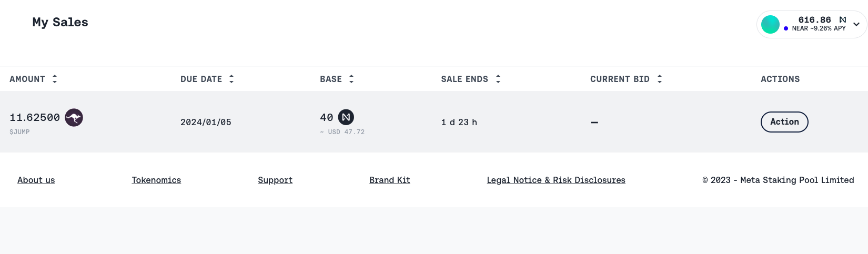Open the Support footer link

coord(275,180)
